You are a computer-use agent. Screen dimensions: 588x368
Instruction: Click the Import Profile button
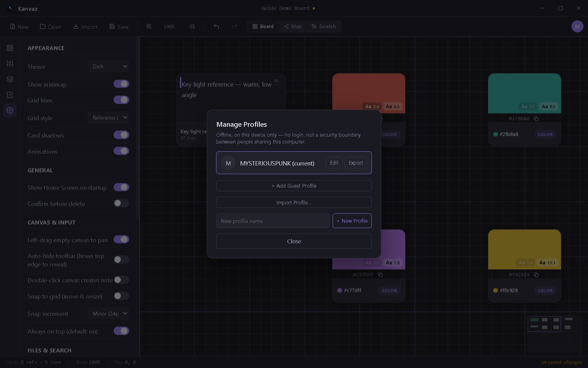[294, 203]
